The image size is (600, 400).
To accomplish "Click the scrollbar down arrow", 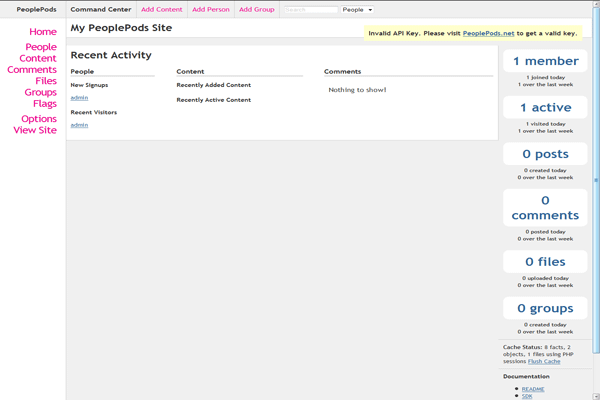I will [596, 396].
